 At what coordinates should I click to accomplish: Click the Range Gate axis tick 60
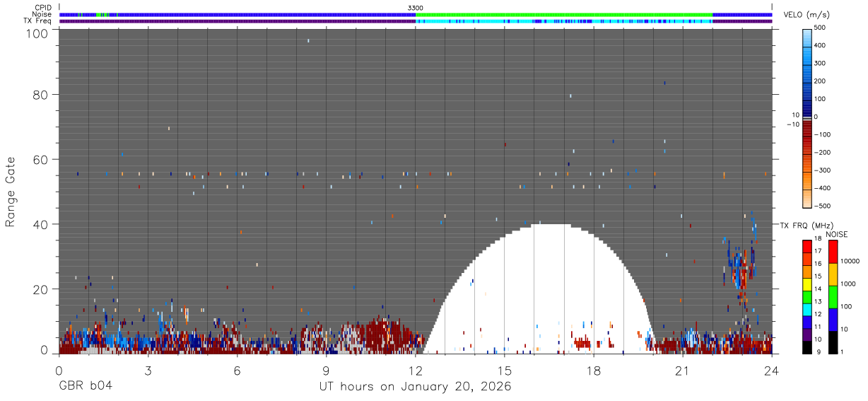pos(42,159)
